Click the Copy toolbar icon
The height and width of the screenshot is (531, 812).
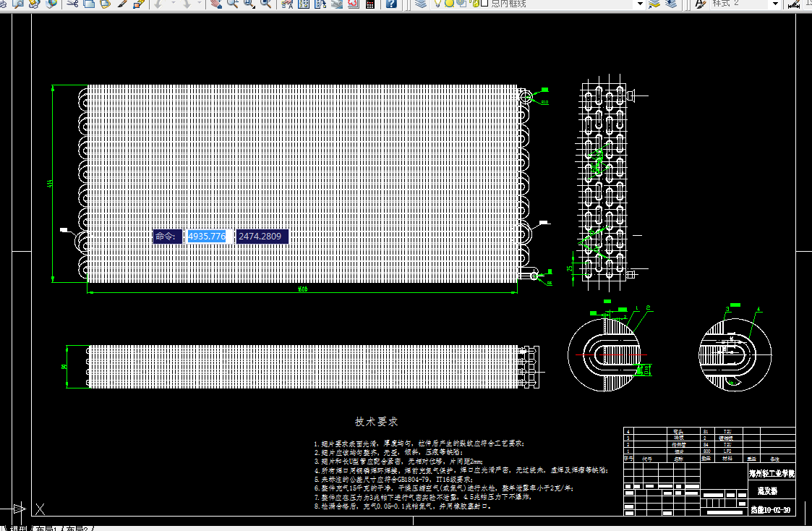[88, 4]
